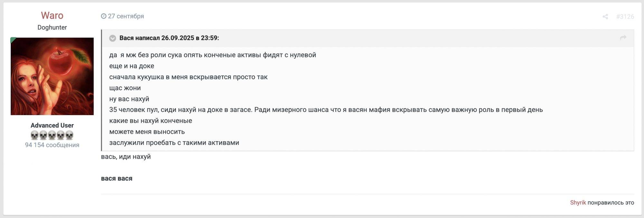The width and height of the screenshot is (644, 218).
Task: Click the signature text "вася вася"
Action: pyautogui.click(x=117, y=178)
